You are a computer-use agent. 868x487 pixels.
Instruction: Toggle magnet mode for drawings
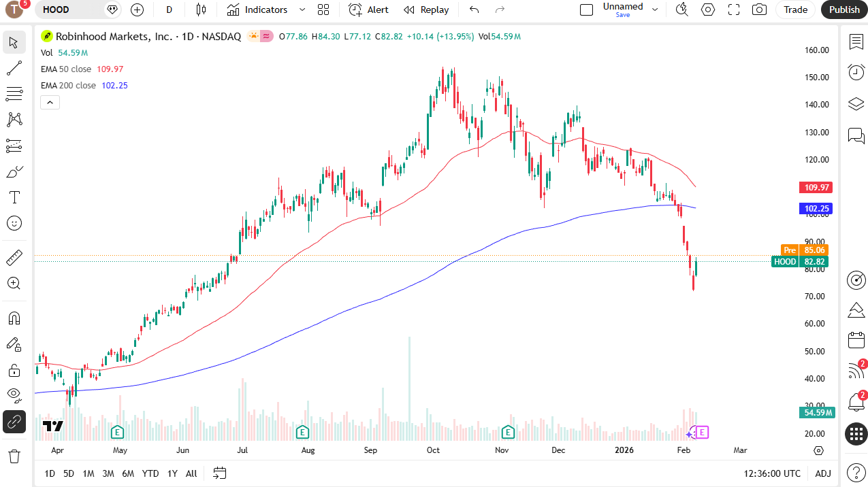tap(14, 318)
